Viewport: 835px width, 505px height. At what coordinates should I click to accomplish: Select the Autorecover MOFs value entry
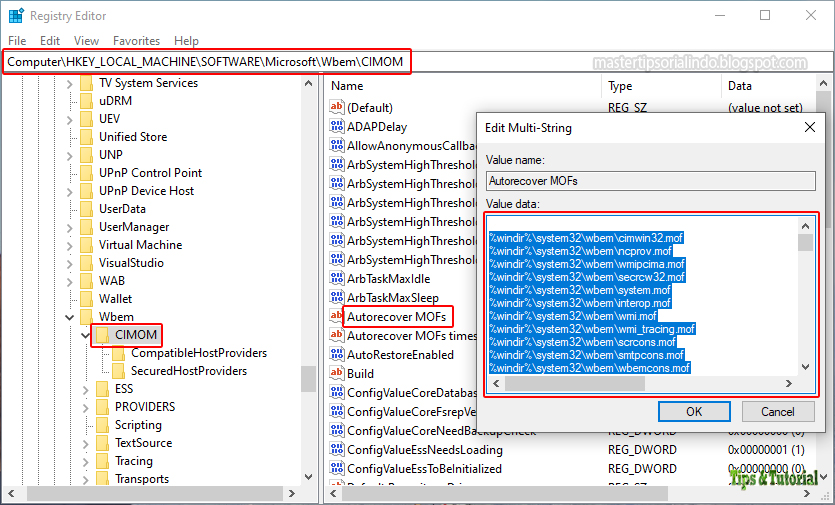(397, 316)
